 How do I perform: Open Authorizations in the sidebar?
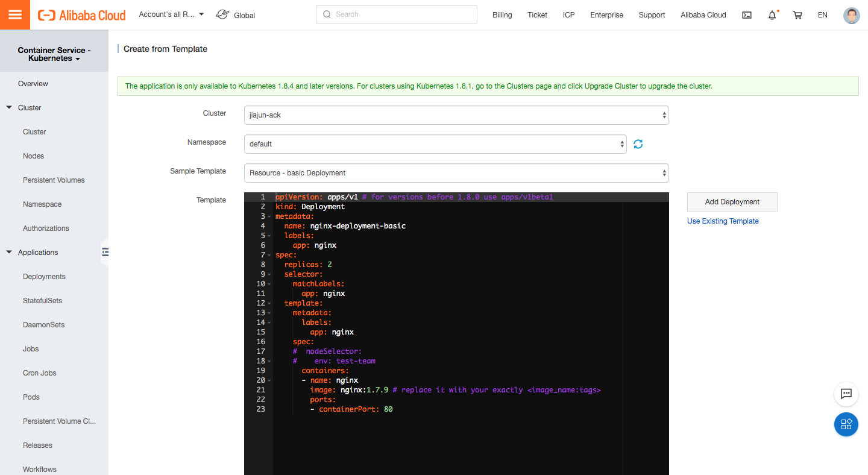pos(46,228)
